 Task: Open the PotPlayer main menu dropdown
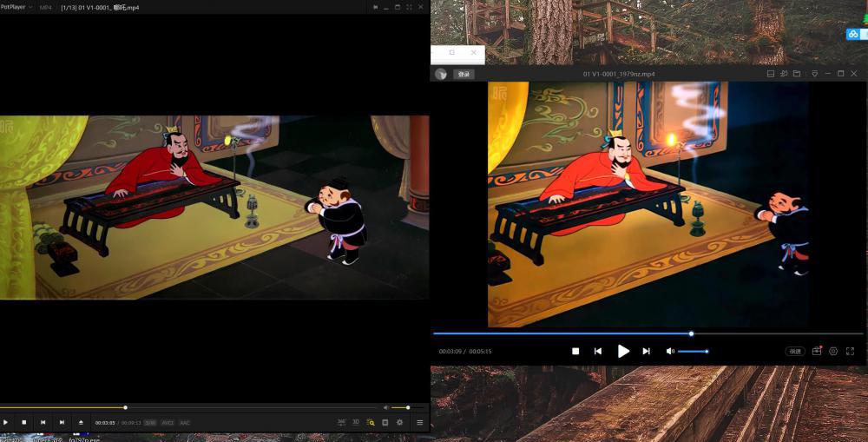pos(16,7)
